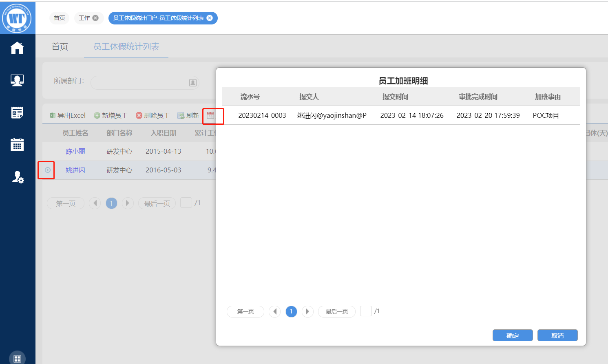
Task: Click the app grid icon at bottom-left
Action: 17,359
